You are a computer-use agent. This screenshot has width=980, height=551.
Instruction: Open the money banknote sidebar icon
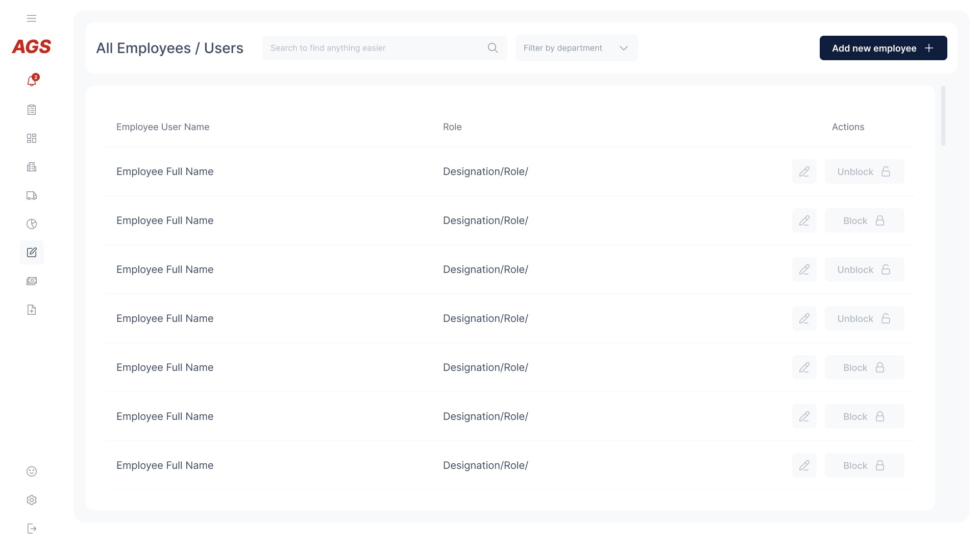click(32, 281)
